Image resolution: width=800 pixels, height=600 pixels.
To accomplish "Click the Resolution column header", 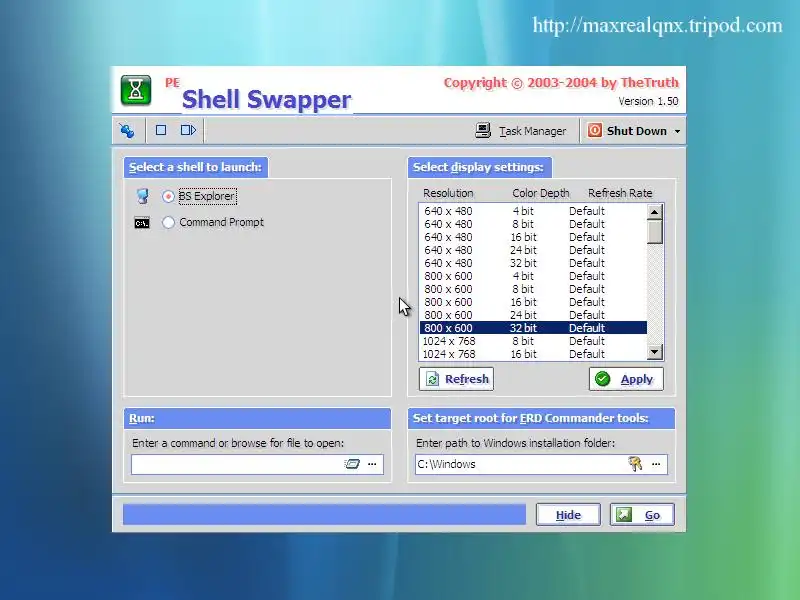I will click(448, 193).
